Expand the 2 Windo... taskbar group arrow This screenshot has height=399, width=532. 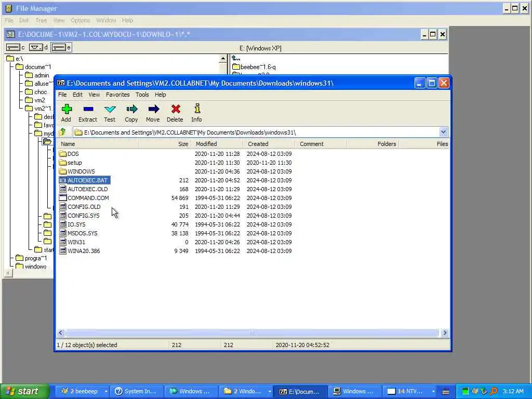point(270,392)
